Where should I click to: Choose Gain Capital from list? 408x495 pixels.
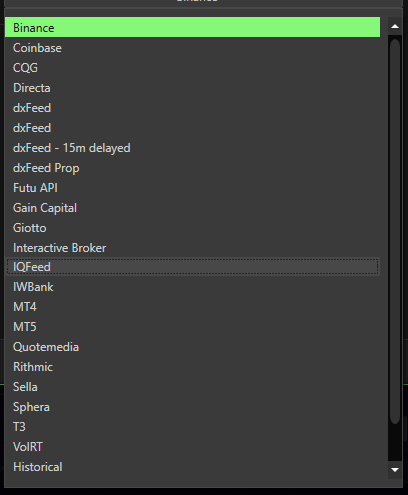[x=192, y=208]
